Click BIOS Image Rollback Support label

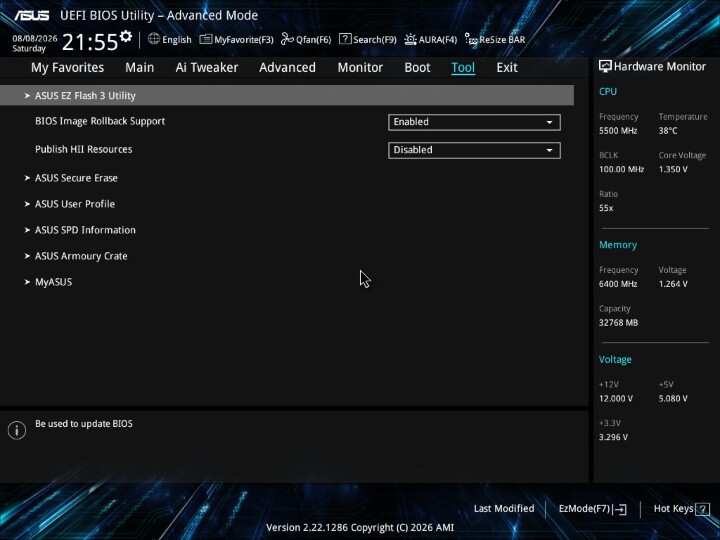tap(100, 121)
